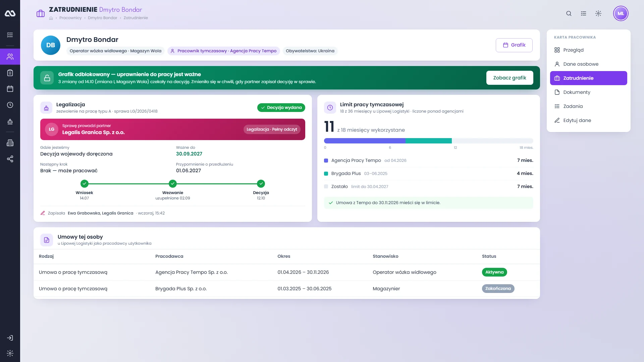Click the logout arrow icon in sidebar
The image size is (644, 362).
10,338
